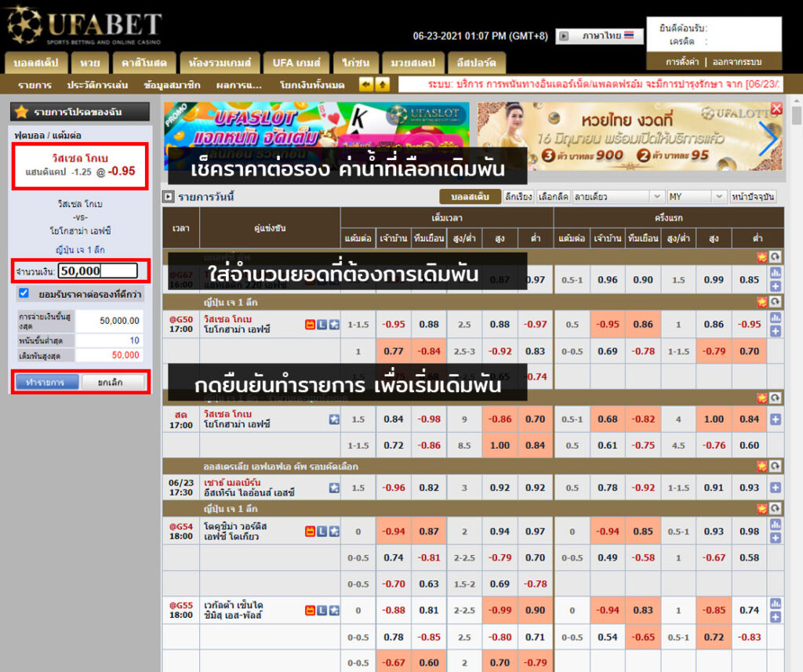The height and width of the screenshot is (672, 803).
Task: Click ทำรายการ to confirm bet
Action: [x=46, y=382]
